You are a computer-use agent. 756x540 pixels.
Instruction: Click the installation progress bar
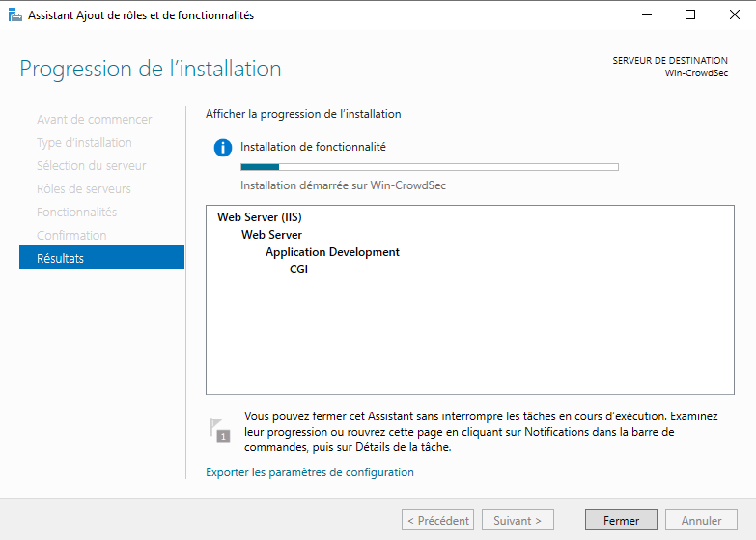point(429,167)
